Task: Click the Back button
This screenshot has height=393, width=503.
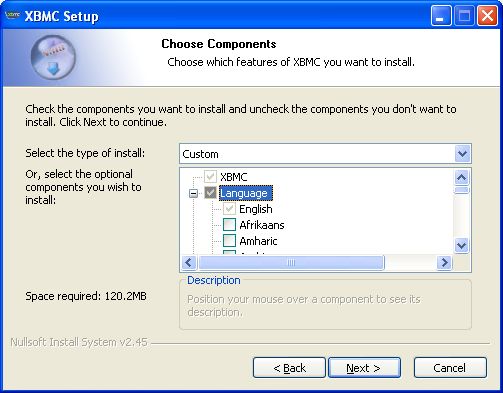Action: tap(289, 368)
